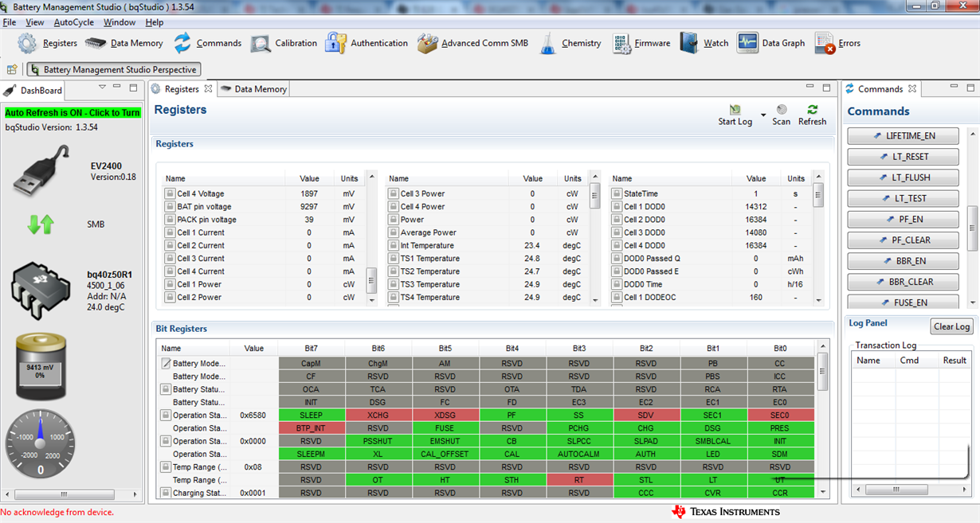The width and height of the screenshot is (980, 523).
Task: Open the Help menu
Action: (155, 22)
